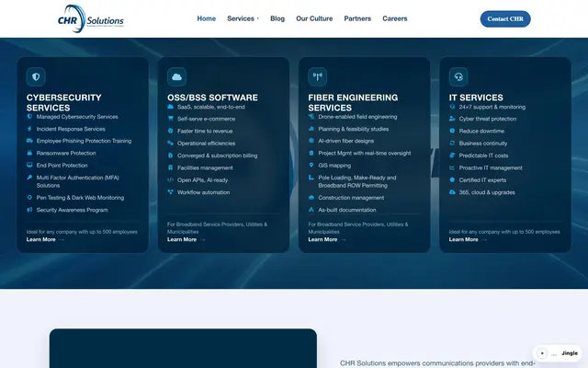Viewport: 588px width, 368px height.
Task: Click refresh icon beside Business continuity
Action: pyautogui.click(x=452, y=143)
